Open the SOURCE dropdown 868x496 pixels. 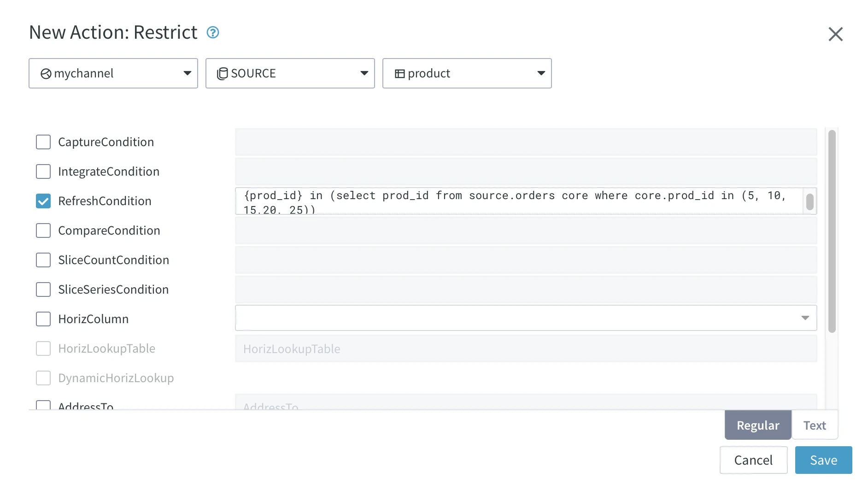tap(364, 73)
